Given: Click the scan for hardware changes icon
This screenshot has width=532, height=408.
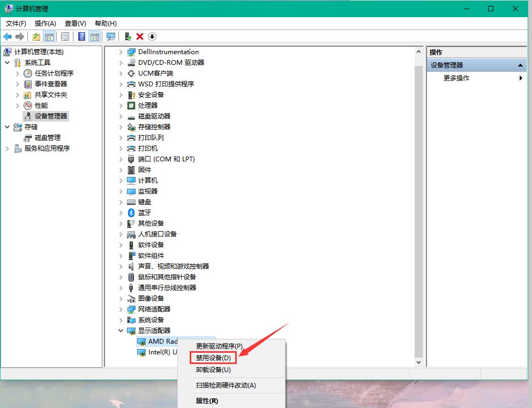Looking at the screenshot, I should click(x=110, y=36).
